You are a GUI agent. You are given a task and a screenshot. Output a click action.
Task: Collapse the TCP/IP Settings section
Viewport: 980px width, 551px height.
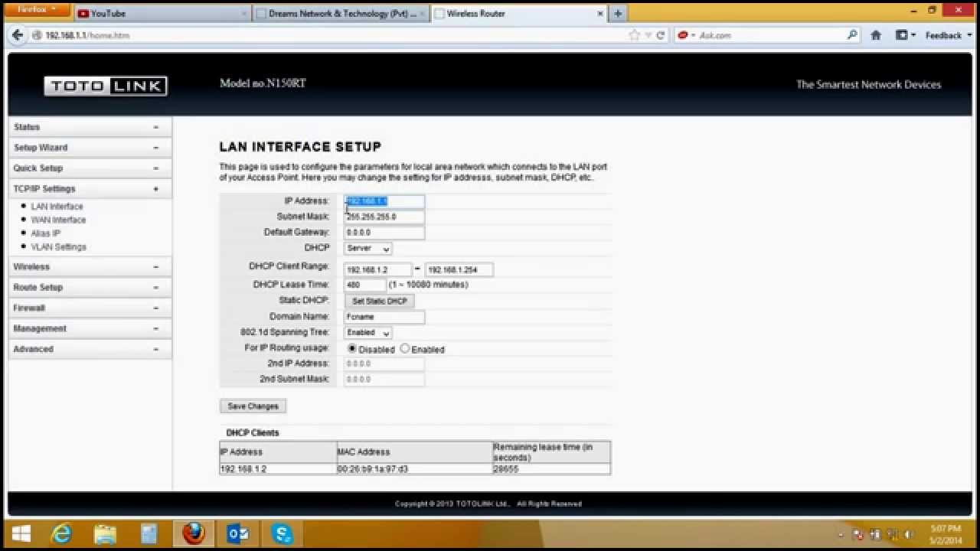90,189
